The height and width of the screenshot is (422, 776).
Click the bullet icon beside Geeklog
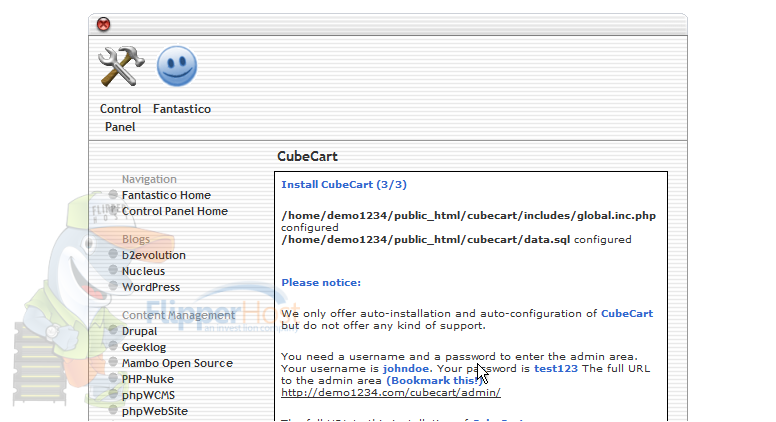113,346
